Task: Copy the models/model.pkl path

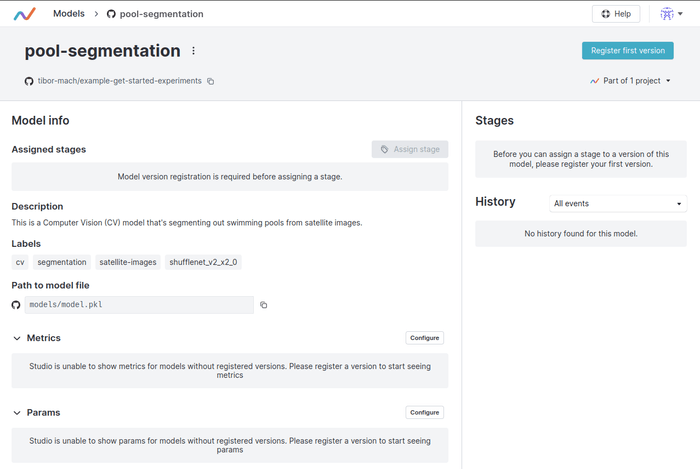Action: (264, 305)
